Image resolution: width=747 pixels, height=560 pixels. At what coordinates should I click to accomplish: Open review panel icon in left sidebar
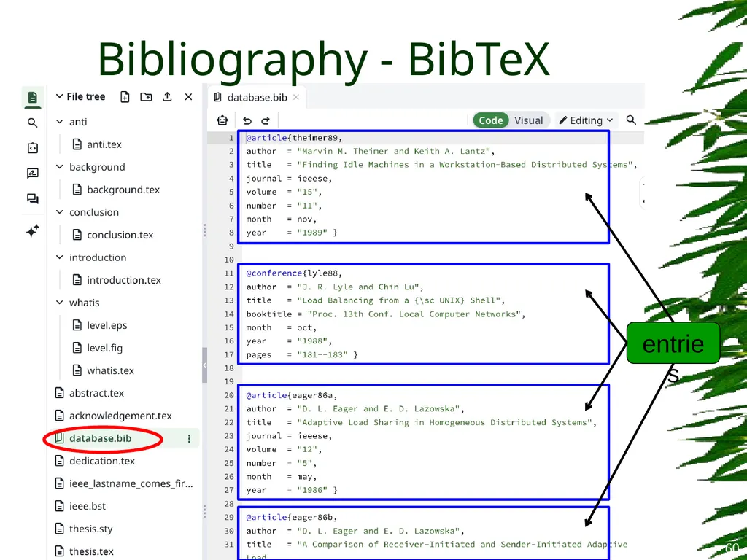(32, 174)
